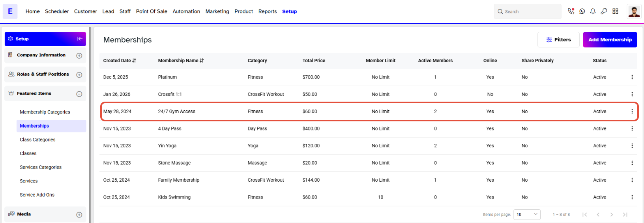Open Services Categories in sidebar
The width and height of the screenshot is (644, 223).
(41, 167)
